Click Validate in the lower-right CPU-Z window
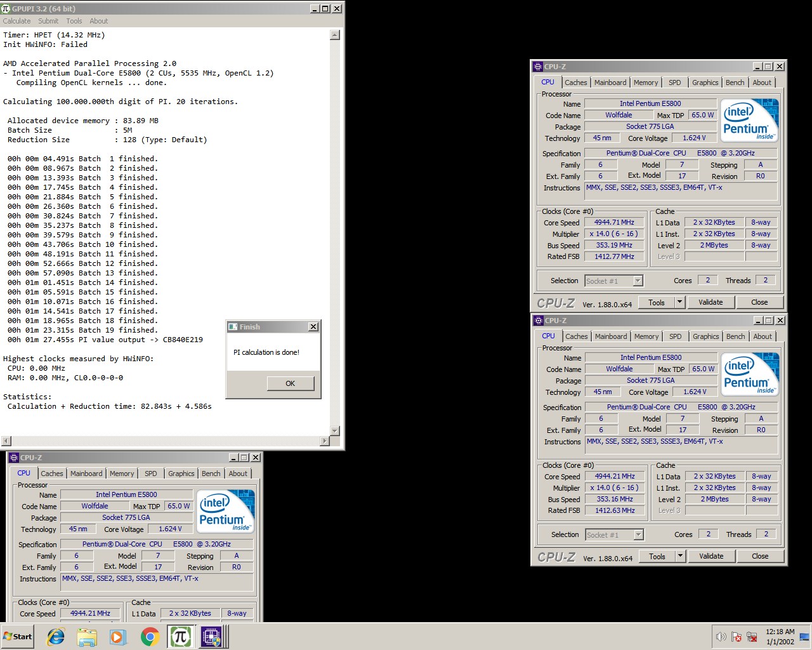 point(711,556)
